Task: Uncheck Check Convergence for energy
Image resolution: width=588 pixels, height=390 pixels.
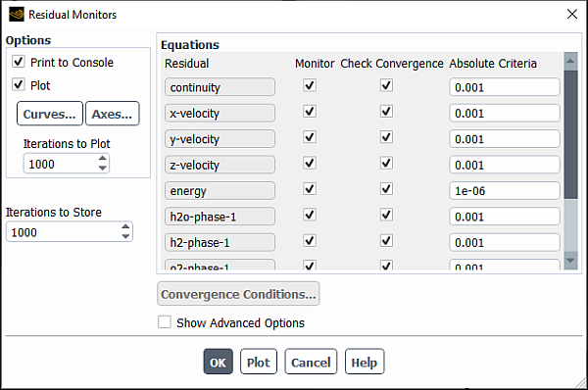Action: tap(386, 189)
